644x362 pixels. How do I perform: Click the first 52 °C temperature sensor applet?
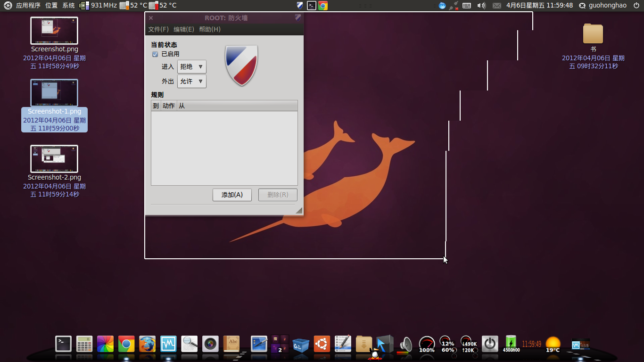pos(133,6)
